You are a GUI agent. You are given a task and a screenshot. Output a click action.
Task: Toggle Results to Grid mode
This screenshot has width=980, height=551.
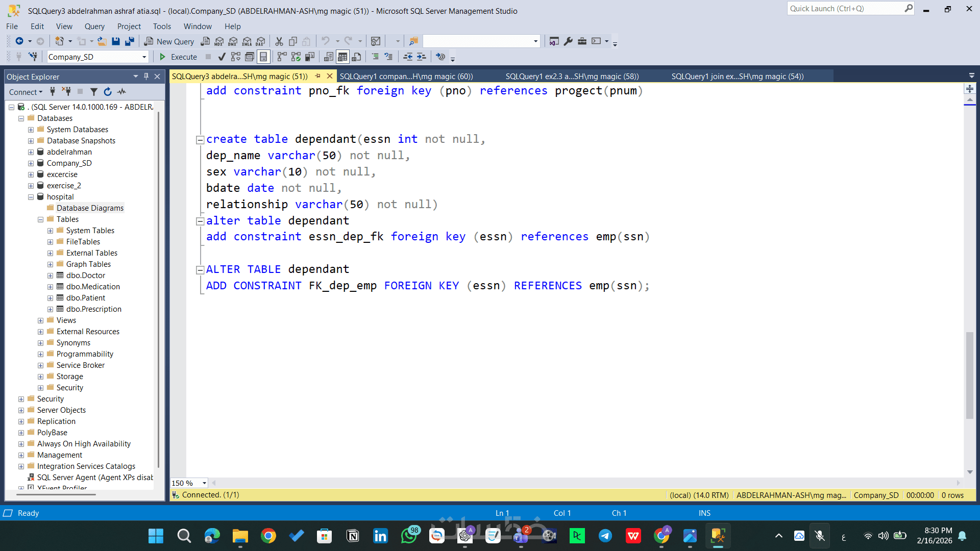(x=342, y=57)
